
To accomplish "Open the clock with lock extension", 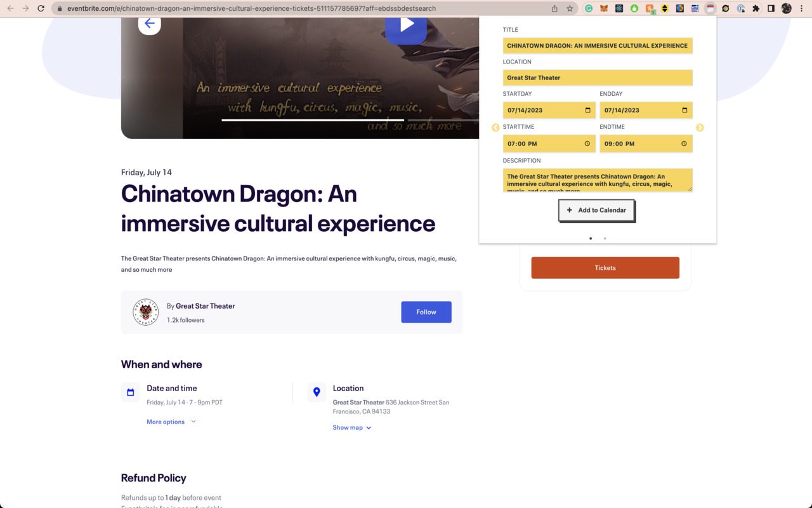I will pyautogui.click(x=741, y=8).
